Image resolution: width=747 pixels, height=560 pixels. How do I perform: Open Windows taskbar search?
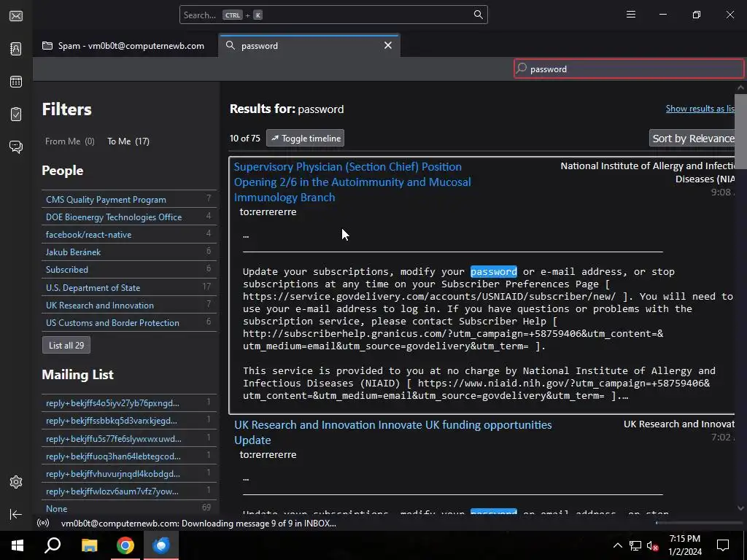pos(53,545)
